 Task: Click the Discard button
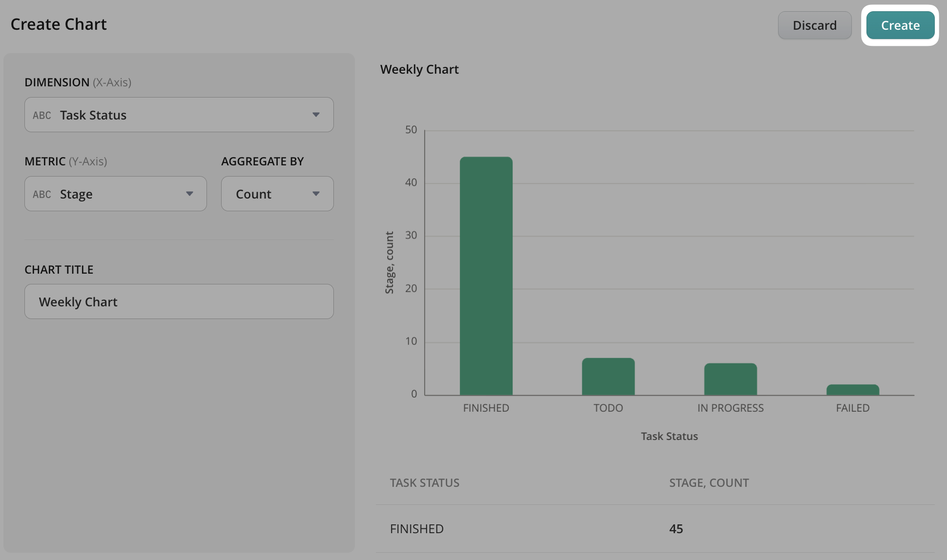[x=814, y=25]
